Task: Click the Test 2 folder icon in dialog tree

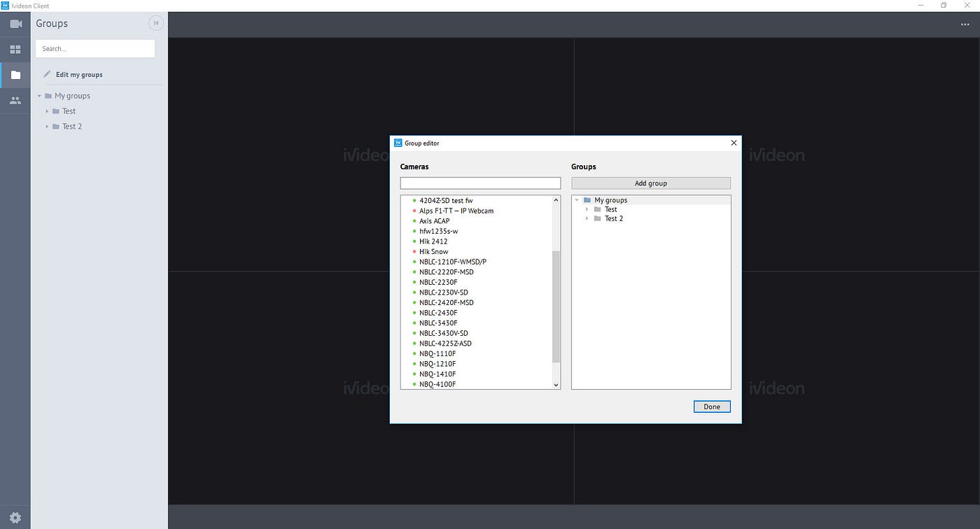Action: click(598, 218)
